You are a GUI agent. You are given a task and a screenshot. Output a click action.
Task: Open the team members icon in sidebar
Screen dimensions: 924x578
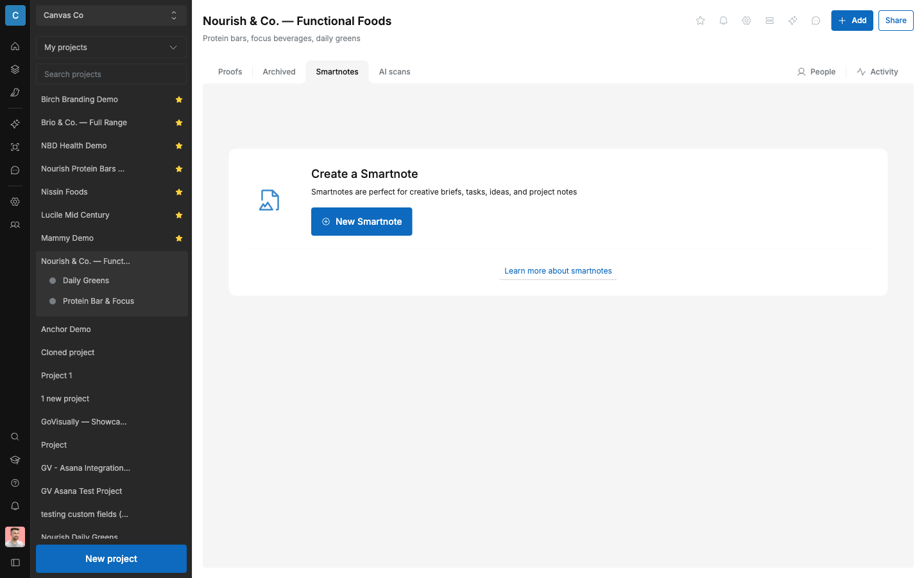click(x=15, y=225)
